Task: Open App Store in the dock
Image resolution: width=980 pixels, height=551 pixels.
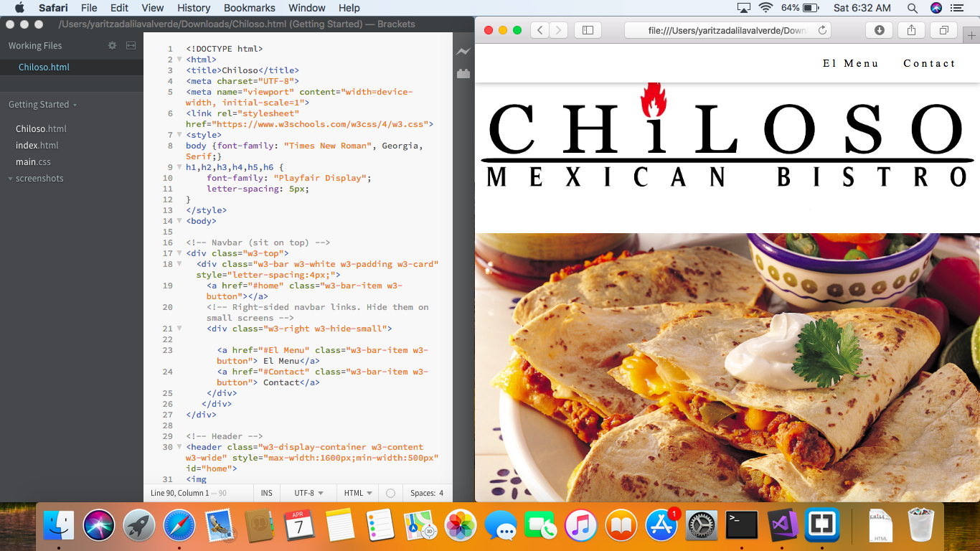Action: point(661,526)
